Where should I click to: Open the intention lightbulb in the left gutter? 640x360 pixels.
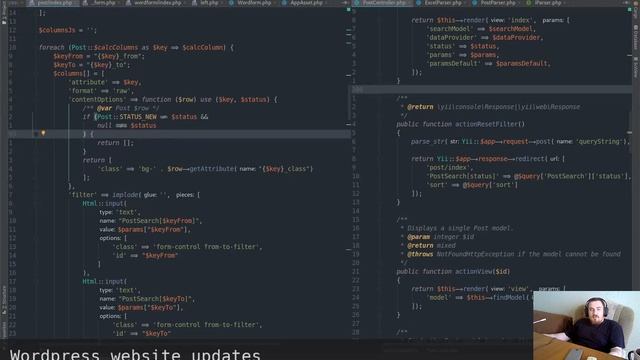pyautogui.click(x=43, y=133)
